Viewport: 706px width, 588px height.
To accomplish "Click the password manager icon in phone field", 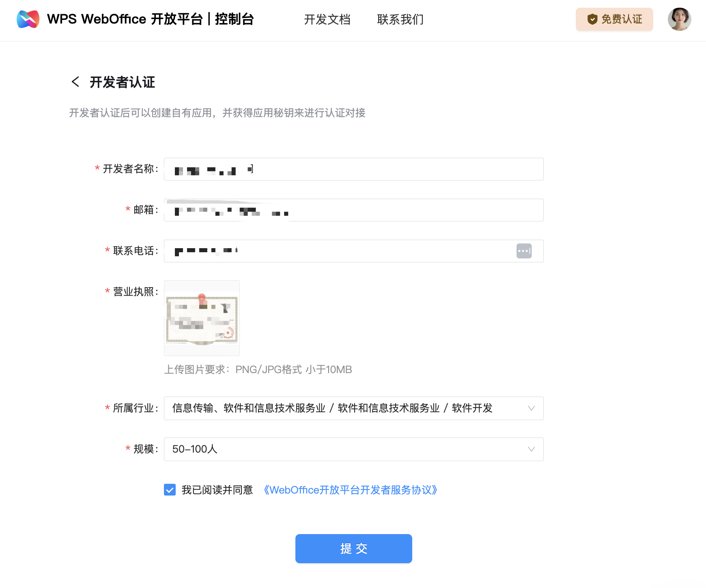I will click(524, 251).
